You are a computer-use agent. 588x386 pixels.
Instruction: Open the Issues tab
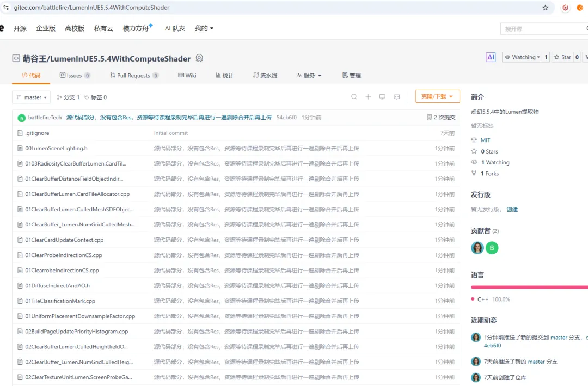(x=75, y=75)
